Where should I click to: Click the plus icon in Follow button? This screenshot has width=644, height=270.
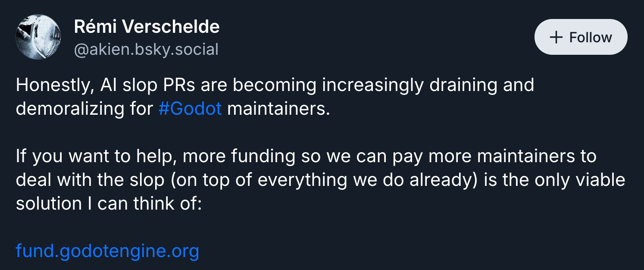click(556, 38)
